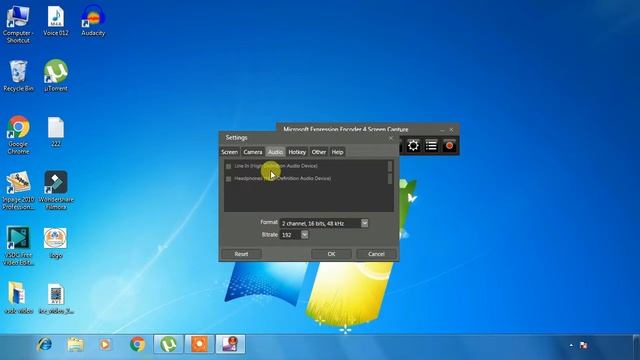Select the Wondershare Filmora desktop shortcut
The width and height of the screenshot is (640, 360).
56,191
